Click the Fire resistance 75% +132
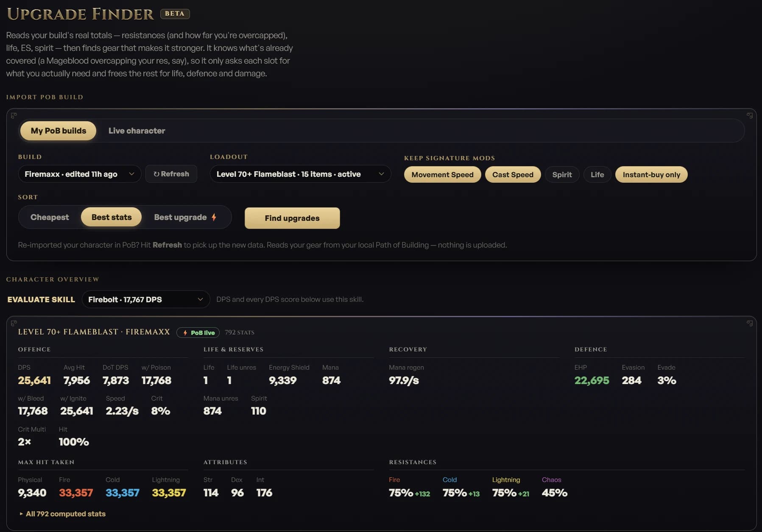Image resolution: width=762 pixels, height=532 pixels. coord(409,493)
